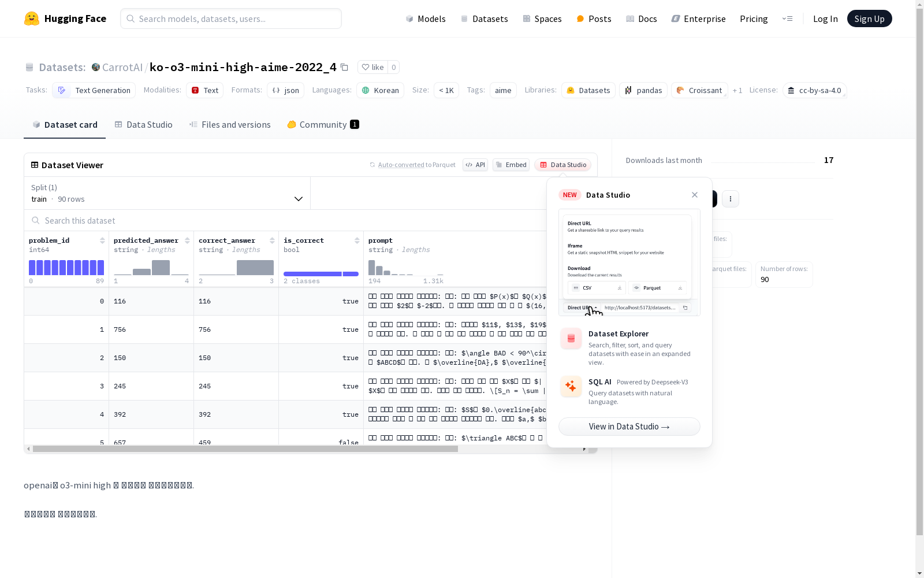Click the Sign Up button
This screenshot has height=578, width=924.
click(869, 18)
